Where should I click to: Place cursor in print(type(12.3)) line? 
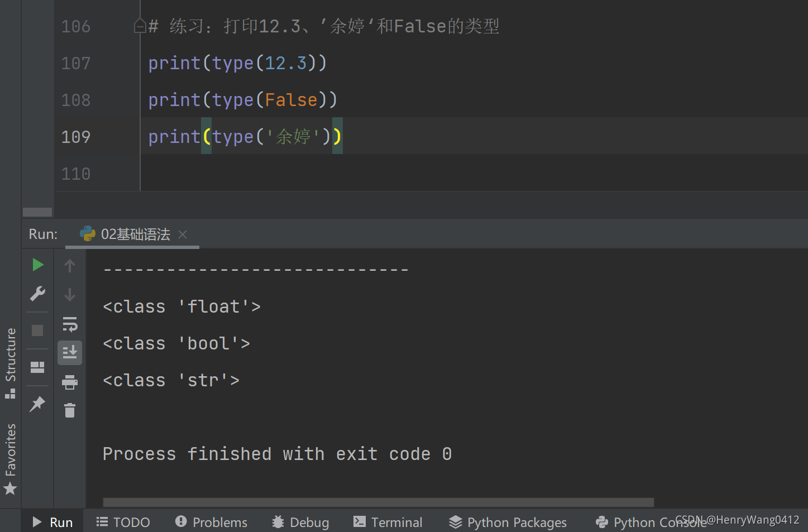point(237,63)
